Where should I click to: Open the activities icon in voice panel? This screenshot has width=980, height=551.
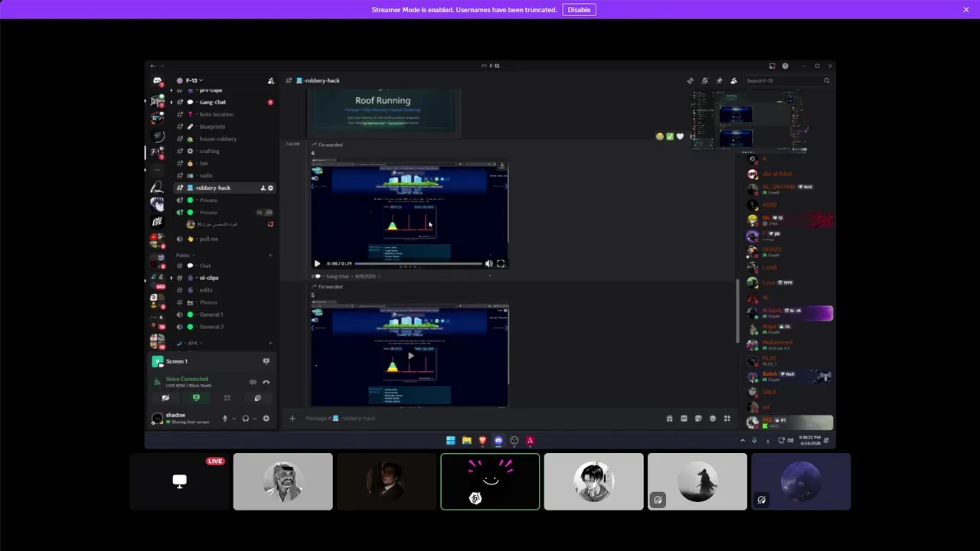coord(227,398)
